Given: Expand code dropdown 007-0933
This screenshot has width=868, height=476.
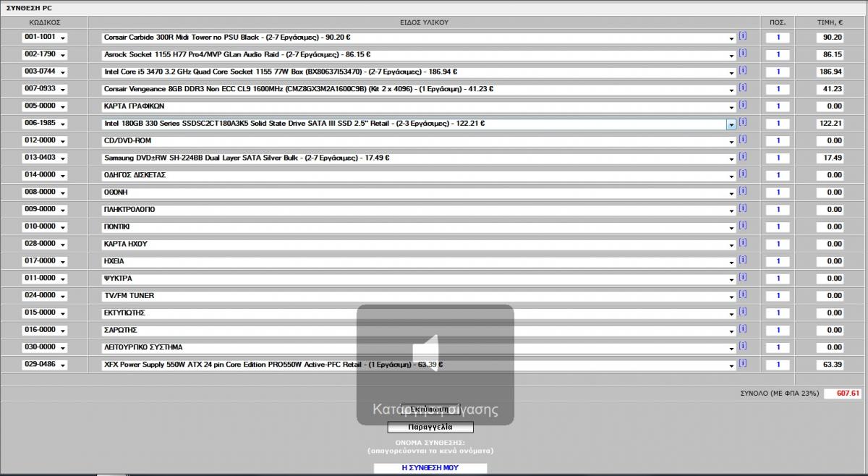Looking at the screenshot, I should click(44, 89).
